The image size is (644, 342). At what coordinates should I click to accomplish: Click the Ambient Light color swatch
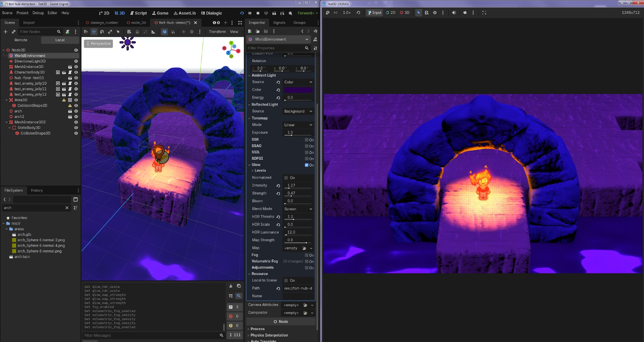[x=298, y=90]
